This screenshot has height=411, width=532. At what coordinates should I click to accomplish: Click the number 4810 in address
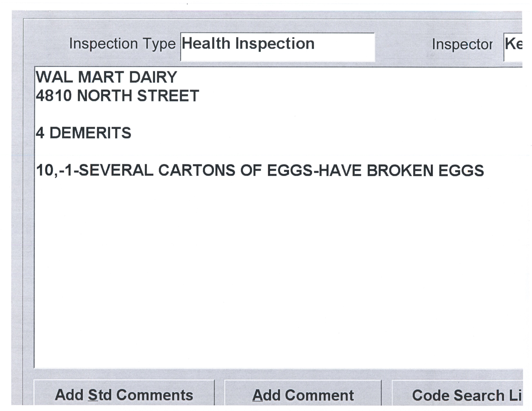pos(54,95)
